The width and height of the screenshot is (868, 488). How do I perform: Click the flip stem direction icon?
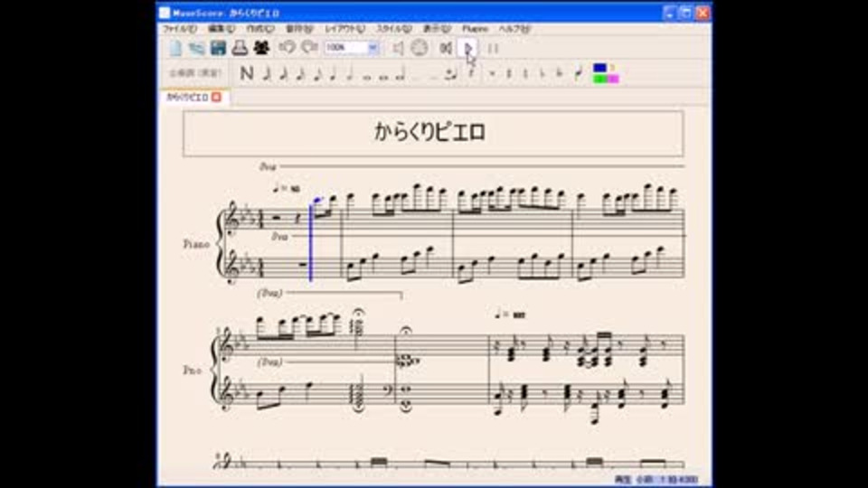pyautogui.click(x=579, y=73)
